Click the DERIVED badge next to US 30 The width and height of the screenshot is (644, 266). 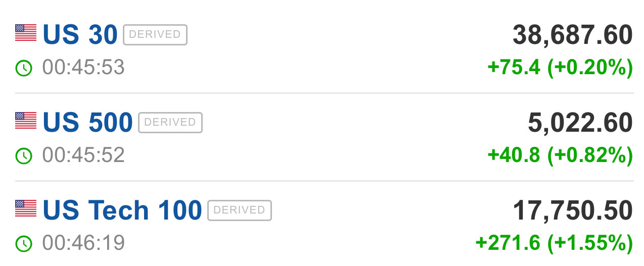click(155, 34)
